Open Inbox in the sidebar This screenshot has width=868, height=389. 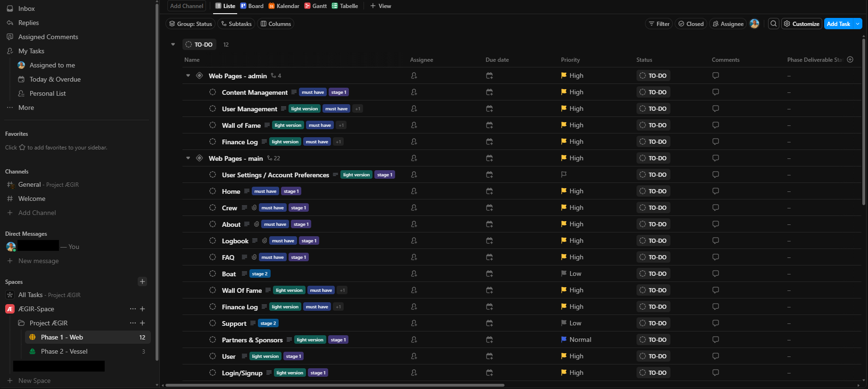pos(26,8)
